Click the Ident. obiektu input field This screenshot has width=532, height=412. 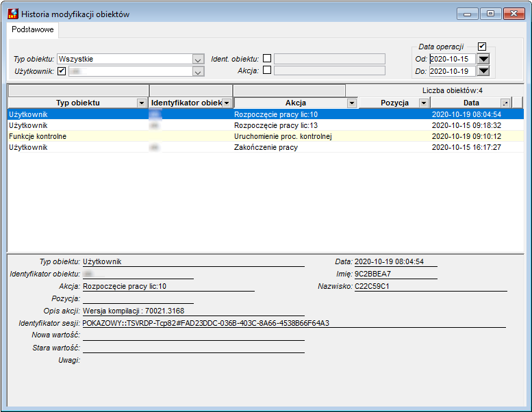(329, 59)
